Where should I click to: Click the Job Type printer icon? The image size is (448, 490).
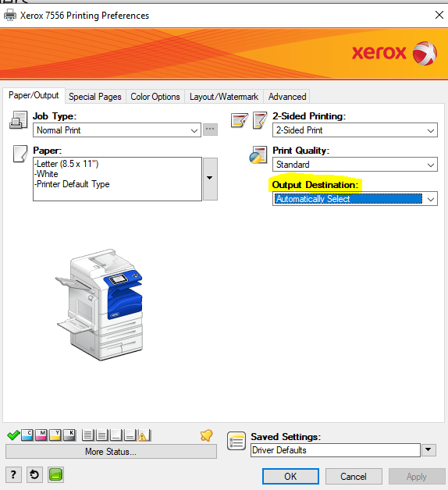[x=19, y=120]
